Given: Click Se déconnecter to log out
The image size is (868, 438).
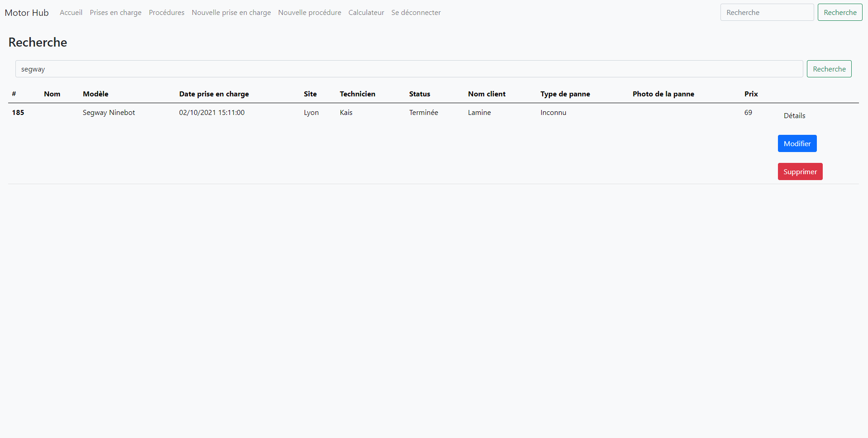Looking at the screenshot, I should pos(416,13).
